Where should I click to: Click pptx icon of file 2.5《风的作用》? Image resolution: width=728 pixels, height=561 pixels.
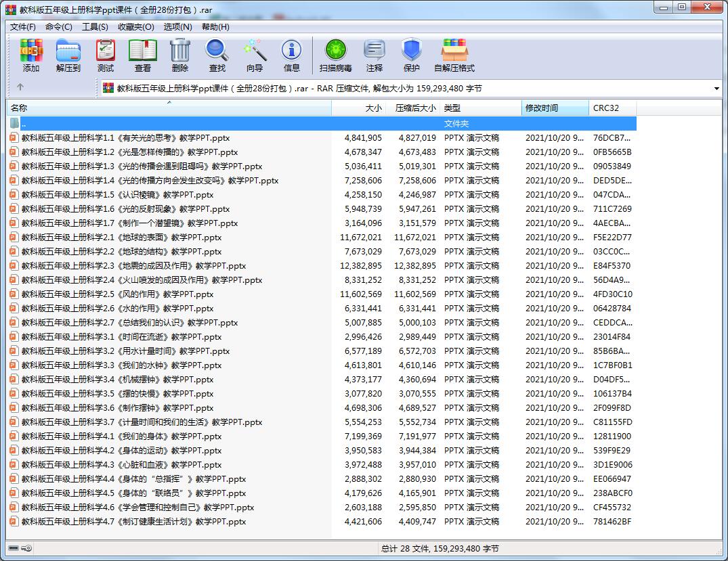(14, 294)
